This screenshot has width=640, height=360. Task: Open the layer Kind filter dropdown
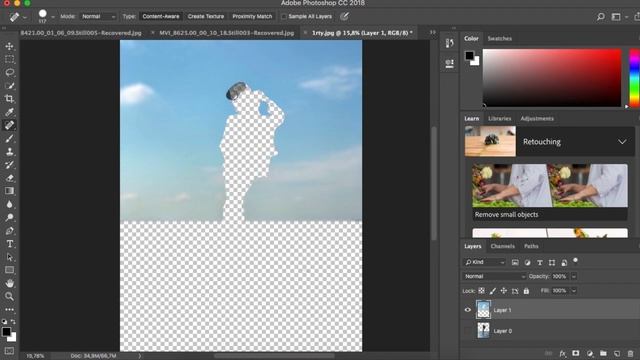(x=484, y=262)
